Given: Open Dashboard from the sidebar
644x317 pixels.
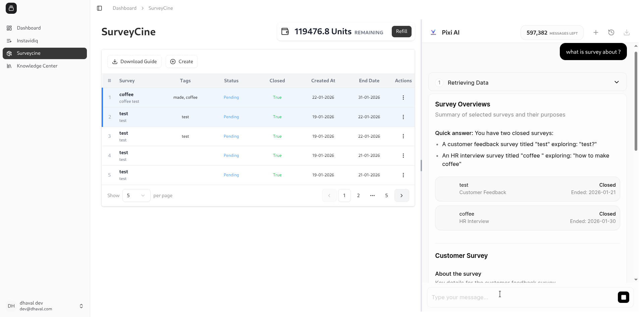Looking at the screenshot, I should tap(45, 28).
